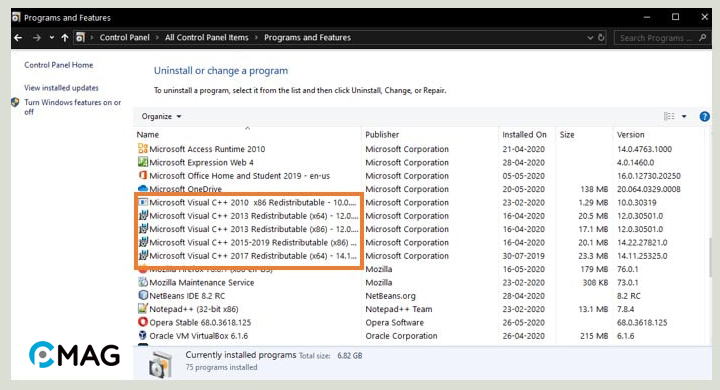Click Microsoft Access Runtime 2010 icon
The image size is (720, 390).
tap(143, 148)
